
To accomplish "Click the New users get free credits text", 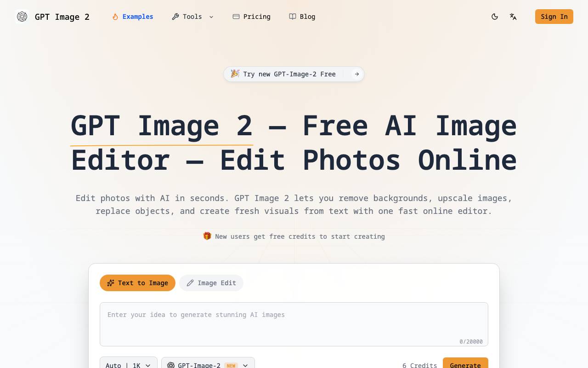I will tap(300, 236).
